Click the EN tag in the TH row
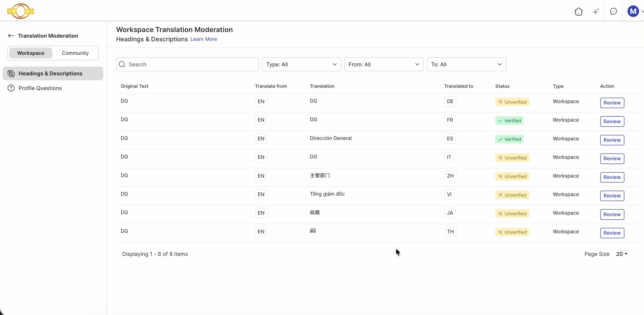 261,232
